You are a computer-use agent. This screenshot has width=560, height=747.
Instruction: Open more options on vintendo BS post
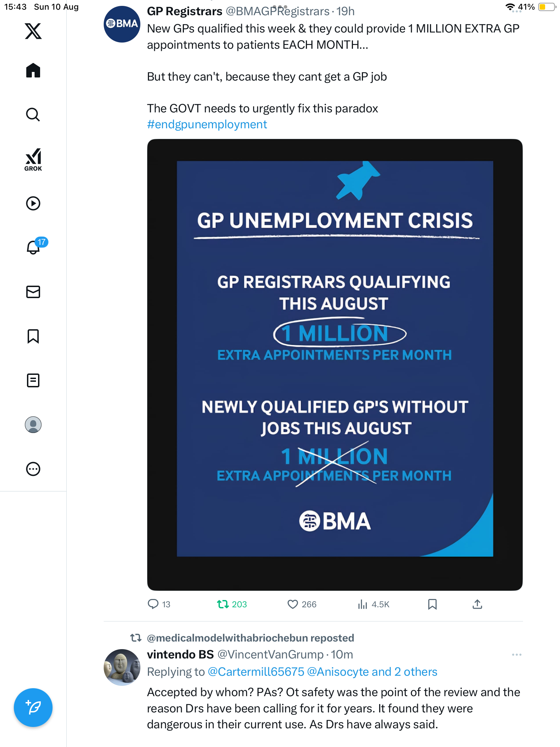coord(516,655)
